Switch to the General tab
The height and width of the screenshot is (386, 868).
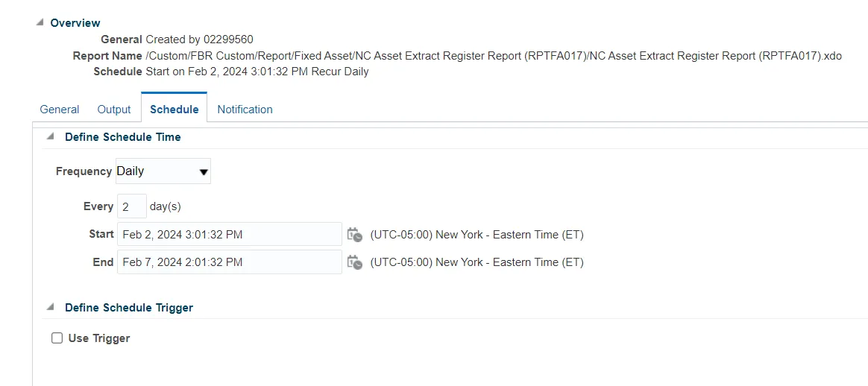pyautogui.click(x=59, y=110)
